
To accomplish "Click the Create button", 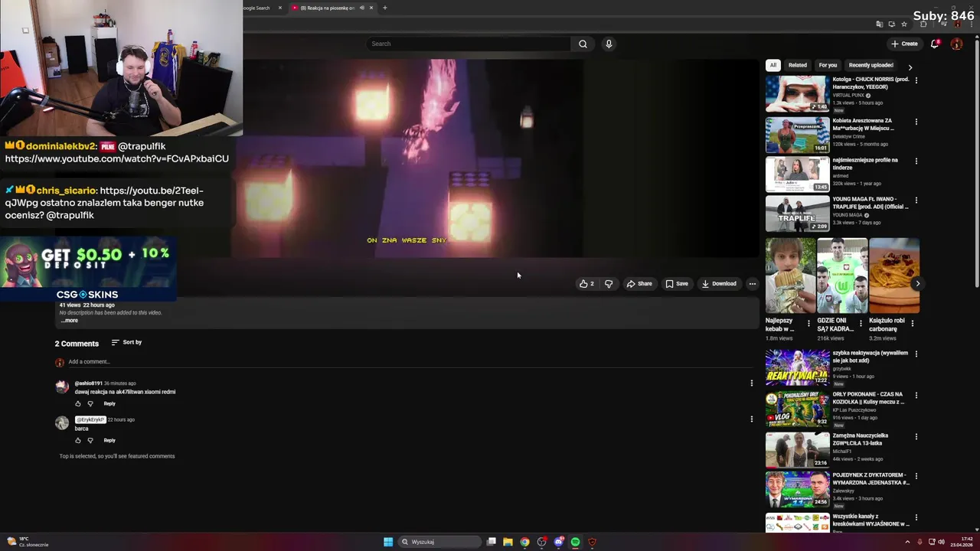I will 904,44.
